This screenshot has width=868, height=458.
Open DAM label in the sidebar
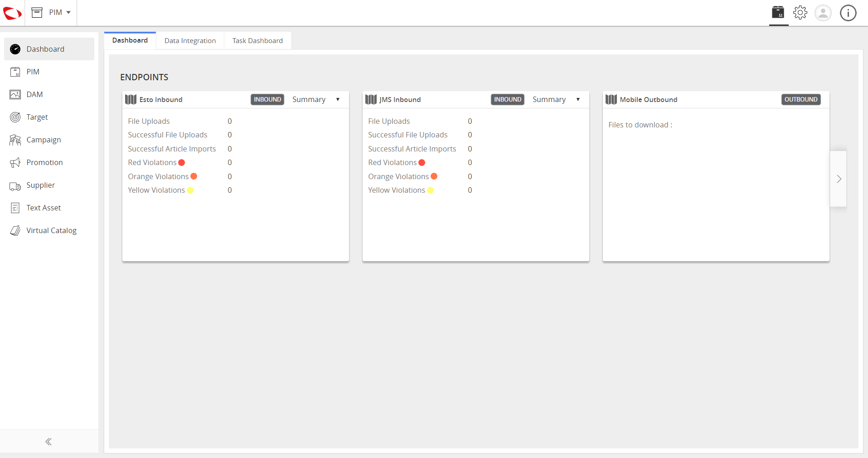(34, 94)
